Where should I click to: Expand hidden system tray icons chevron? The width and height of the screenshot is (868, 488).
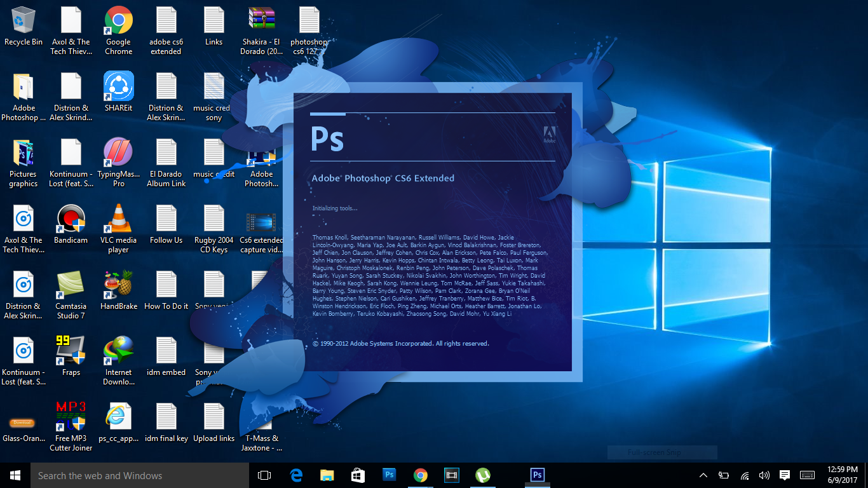[703, 475]
